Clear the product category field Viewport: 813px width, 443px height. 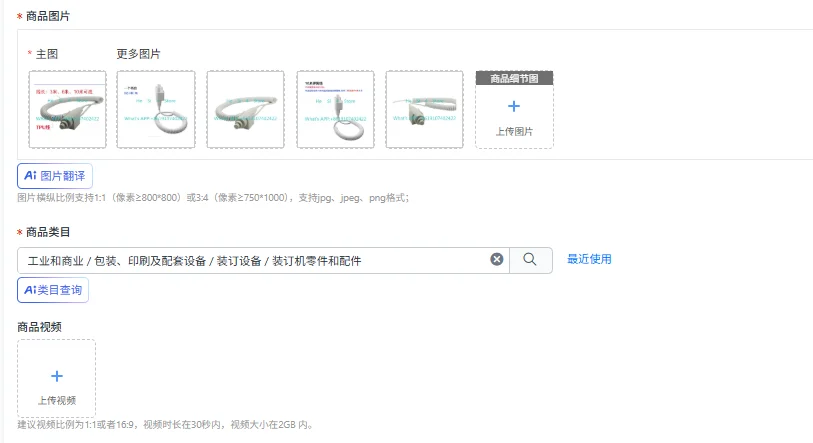pyautogui.click(x=497, y=259)
